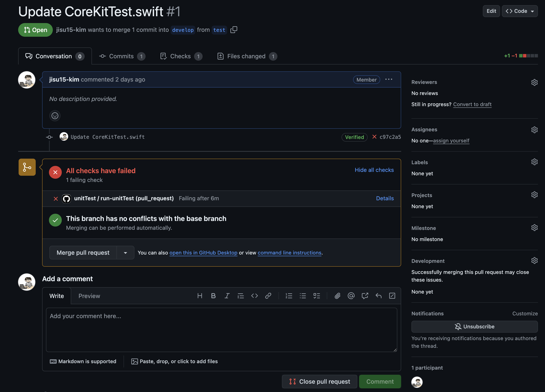Open the Code dropdown button
Image resolution: width=545 pixels, height=392 pixels.
520,11
